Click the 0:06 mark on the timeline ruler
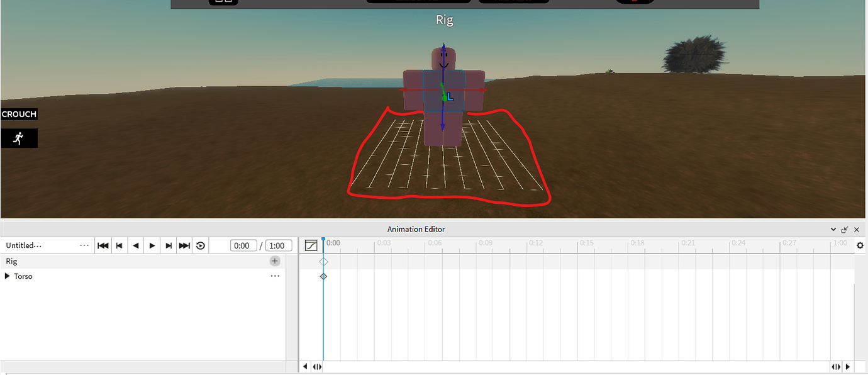Image resolution: width=868 pixels, height=375 pixels. tap(435, 243)
